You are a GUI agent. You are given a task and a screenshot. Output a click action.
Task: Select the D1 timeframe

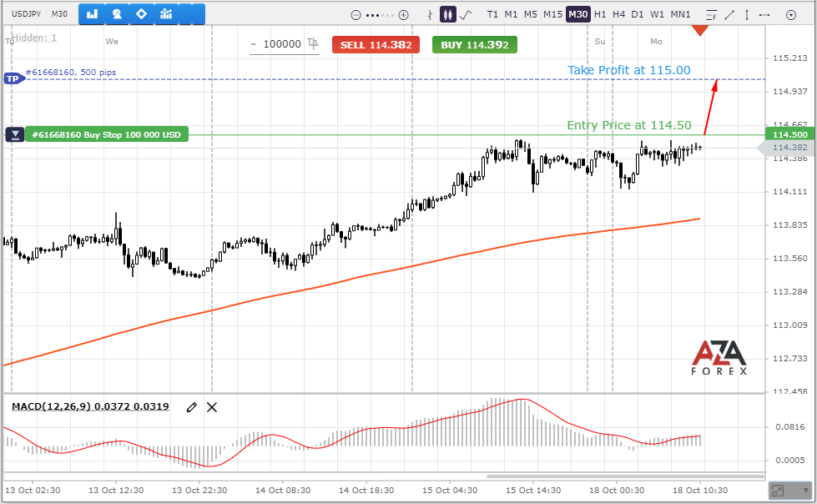638,14
